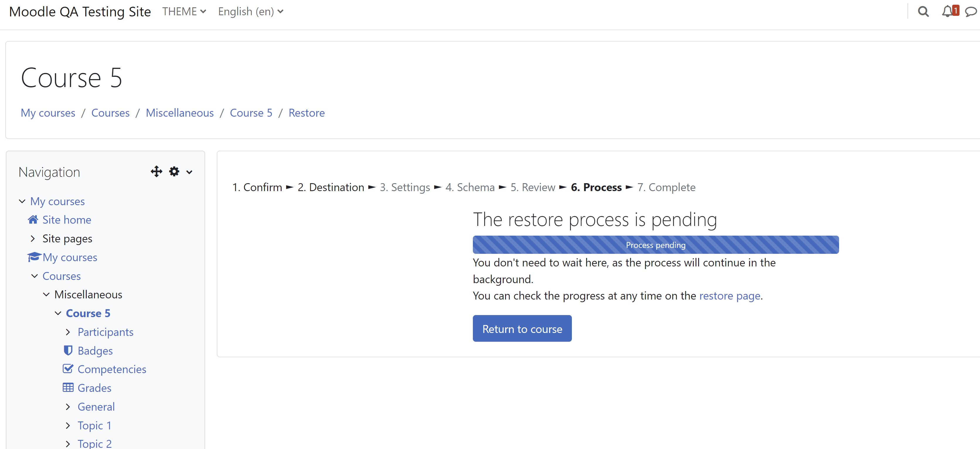Go to Moodle QA Testing Site home
This screenshot has height=449, width=980.
(80, 12)
